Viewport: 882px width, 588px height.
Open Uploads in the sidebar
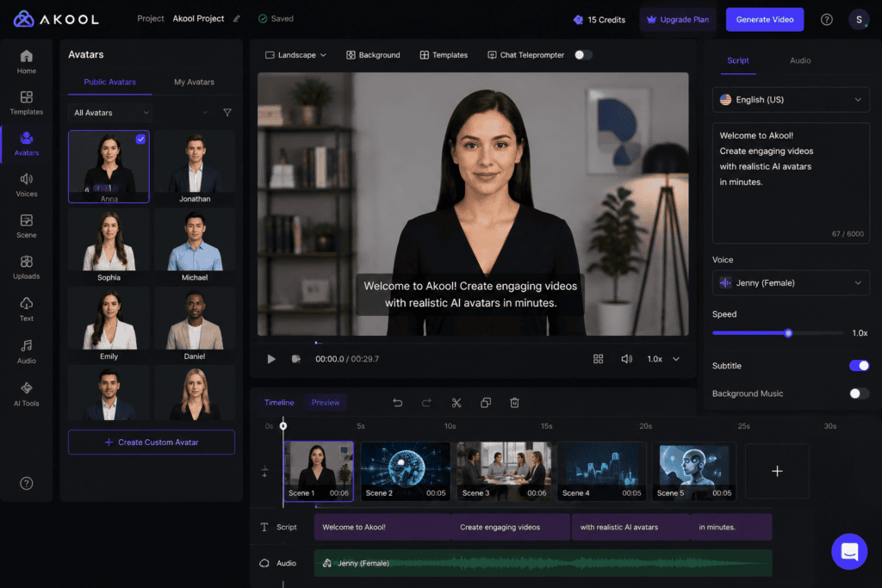[27, 268]
